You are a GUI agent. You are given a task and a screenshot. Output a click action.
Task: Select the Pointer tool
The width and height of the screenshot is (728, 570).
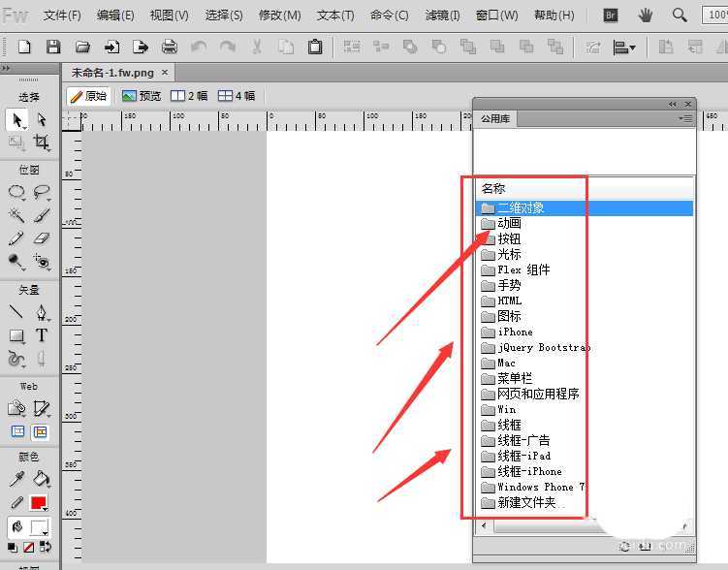point(16,119)
